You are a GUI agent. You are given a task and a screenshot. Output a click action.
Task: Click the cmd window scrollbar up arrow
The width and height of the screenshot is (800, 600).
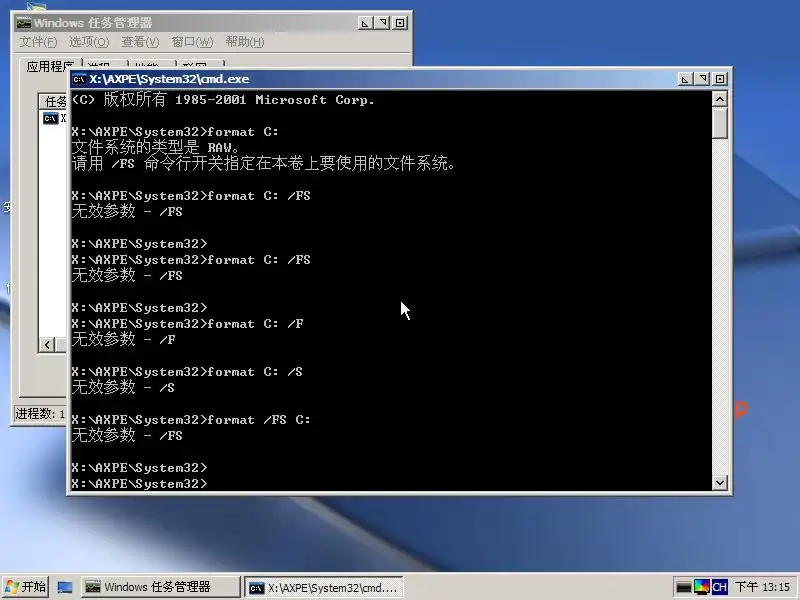(x=720, y=99)
